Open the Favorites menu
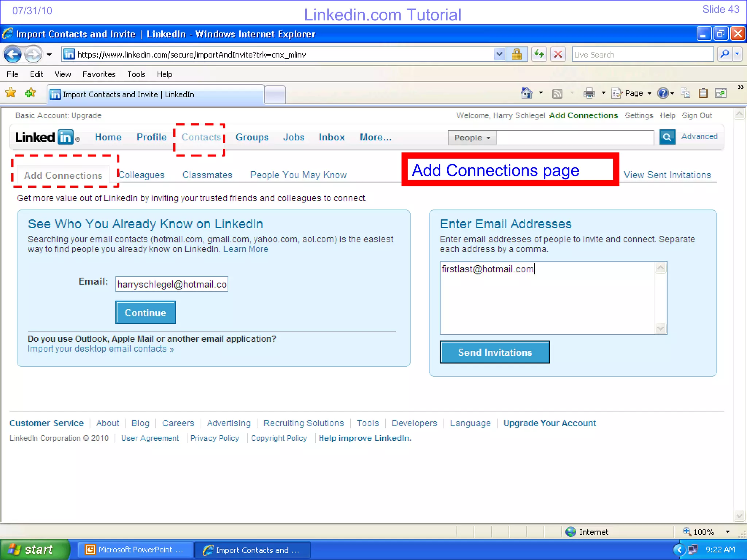747x560 pixels. (x=99, y=74)
